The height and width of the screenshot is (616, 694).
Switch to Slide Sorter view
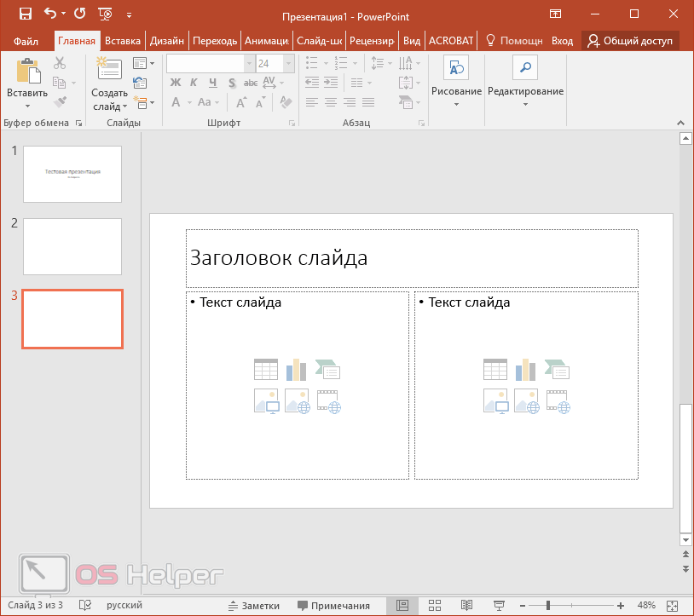(x=435, y=606)
